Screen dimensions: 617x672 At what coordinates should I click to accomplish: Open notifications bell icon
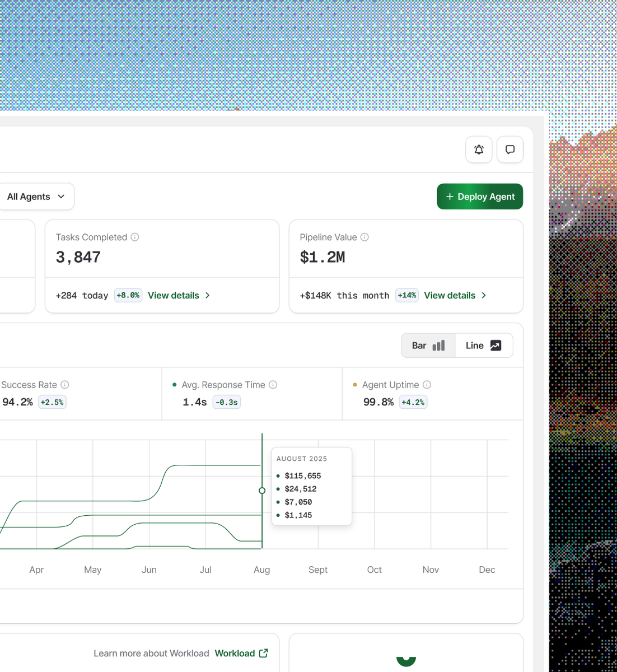point(479,150)
